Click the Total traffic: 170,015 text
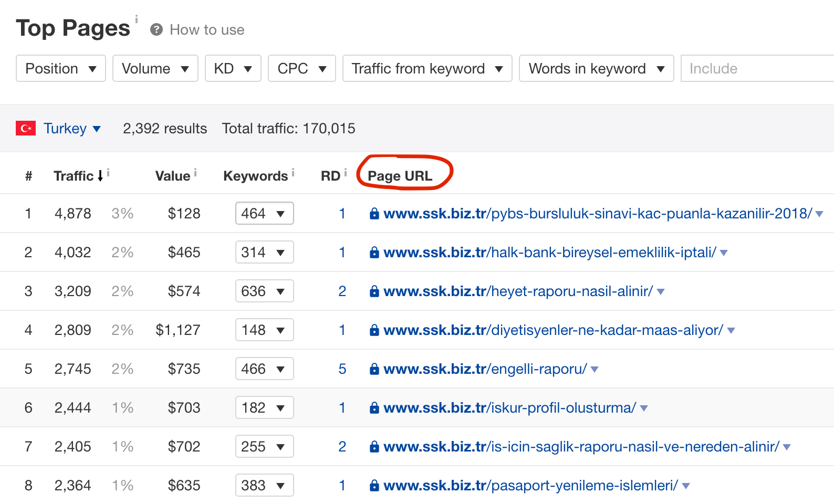 click(x=288, y=128)
